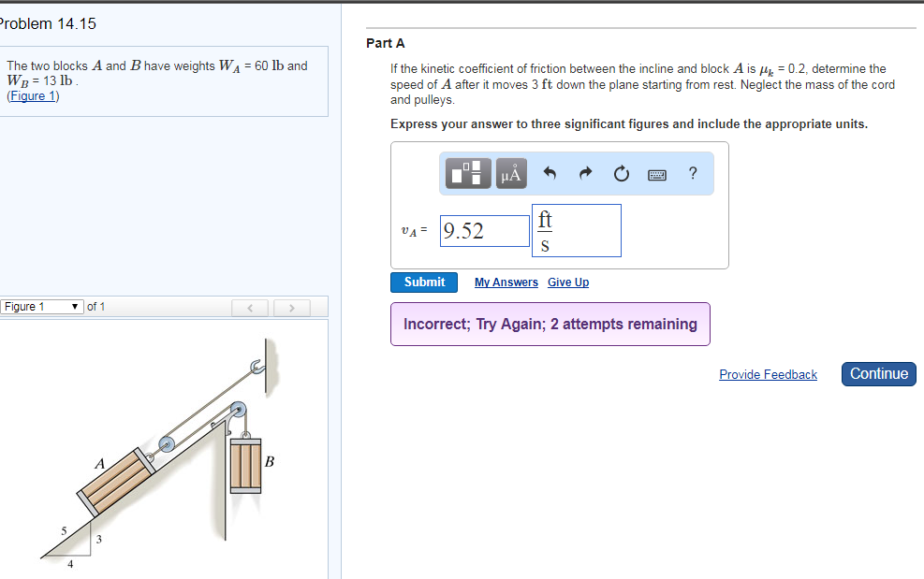Select Figure 1 from the figure combo box
Image resolution: width=924 pixels, height=579 pixels.
tap(41, 306)
